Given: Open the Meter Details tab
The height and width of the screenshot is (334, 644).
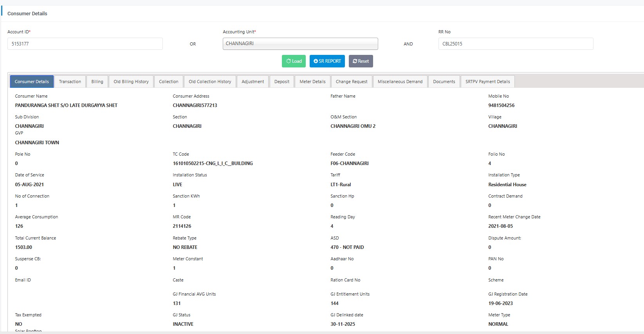Looking at the screenshot, I should coord(312,82).
